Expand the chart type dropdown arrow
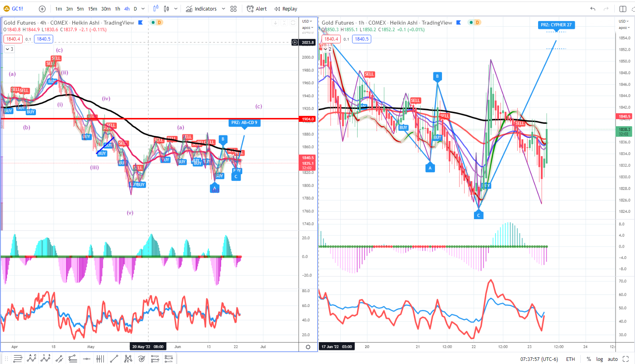This screenshot has height=364, width=635. 176,9
